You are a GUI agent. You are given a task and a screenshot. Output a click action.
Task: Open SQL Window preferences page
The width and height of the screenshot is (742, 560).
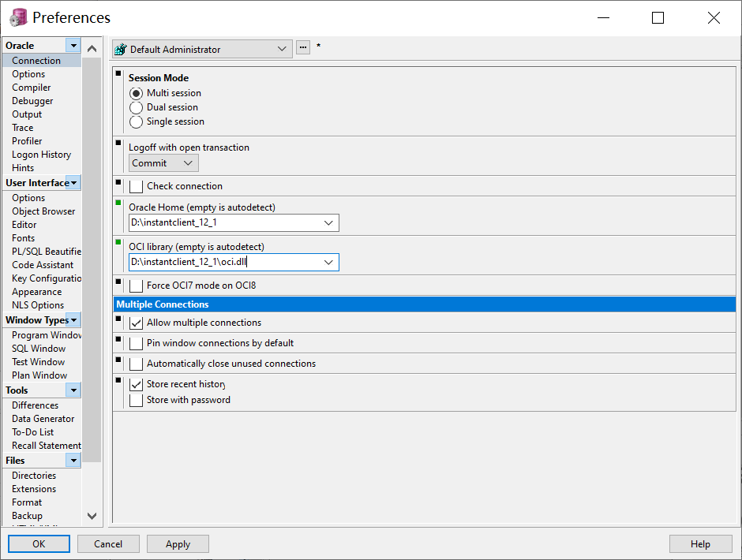point(39,349)
